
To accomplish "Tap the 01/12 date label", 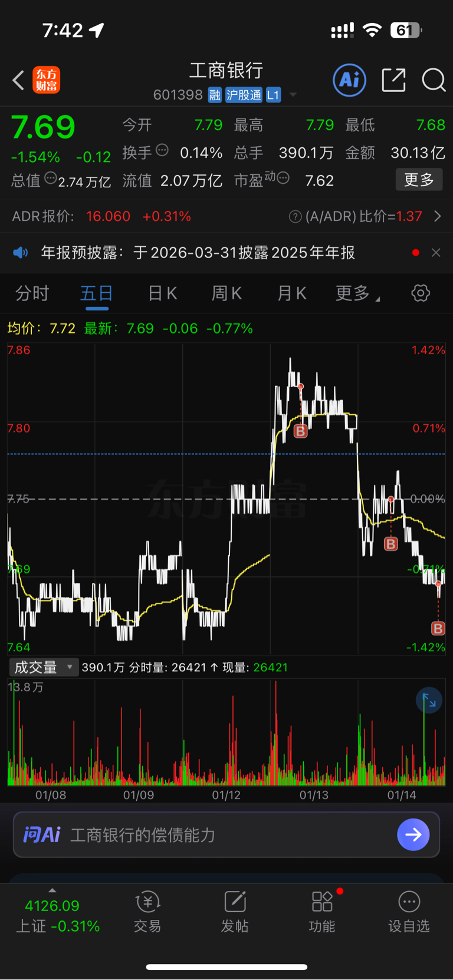I will point(226,795).
